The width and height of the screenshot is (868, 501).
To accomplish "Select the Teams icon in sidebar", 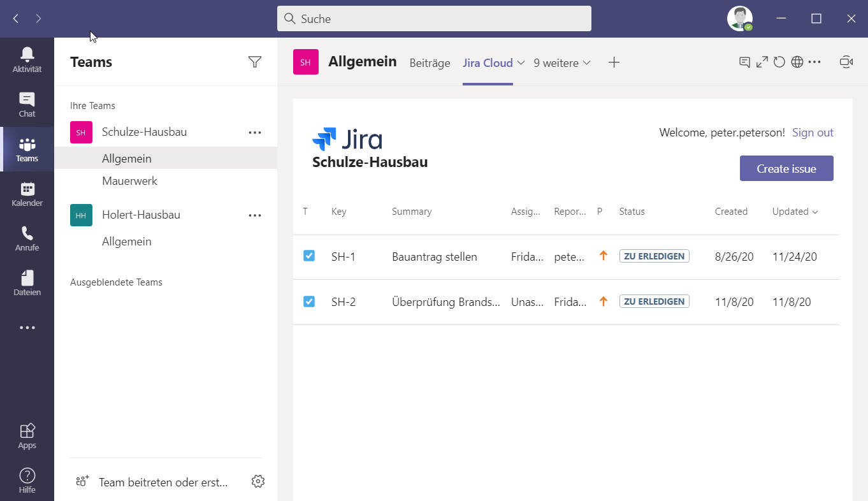I will pos(27,149).
